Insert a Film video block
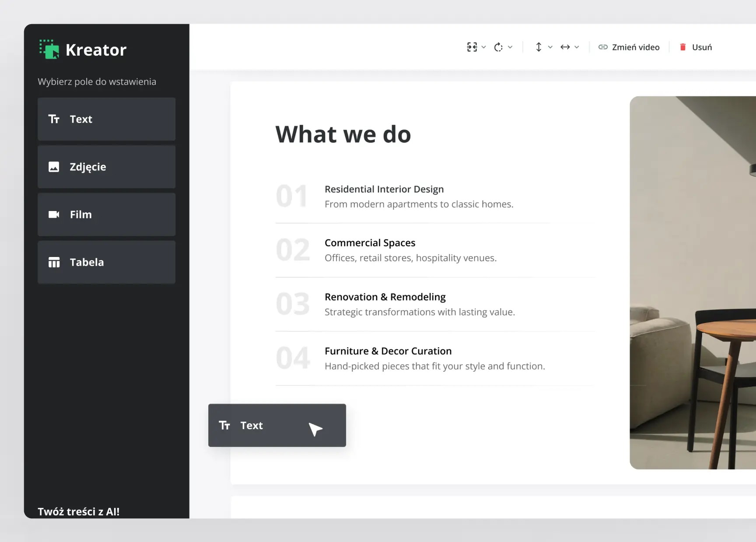The width and height of the screenshot is (756, 542). point(106,215)
